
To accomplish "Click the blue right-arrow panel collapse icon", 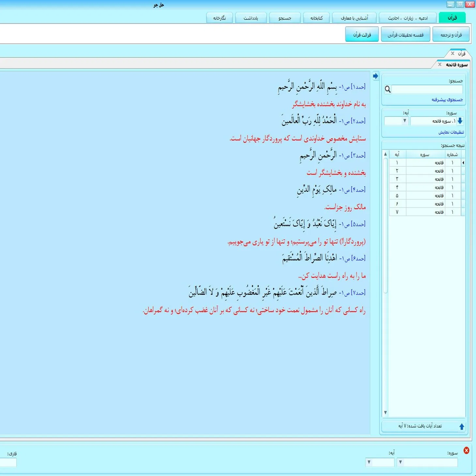I will [376, 76].
